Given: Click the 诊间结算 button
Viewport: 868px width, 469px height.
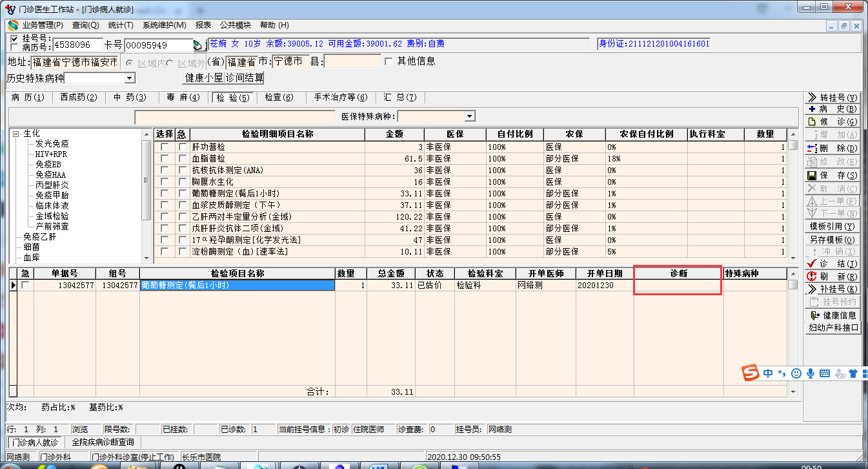Looking at the screenshot, I should [x=245, y=78].
